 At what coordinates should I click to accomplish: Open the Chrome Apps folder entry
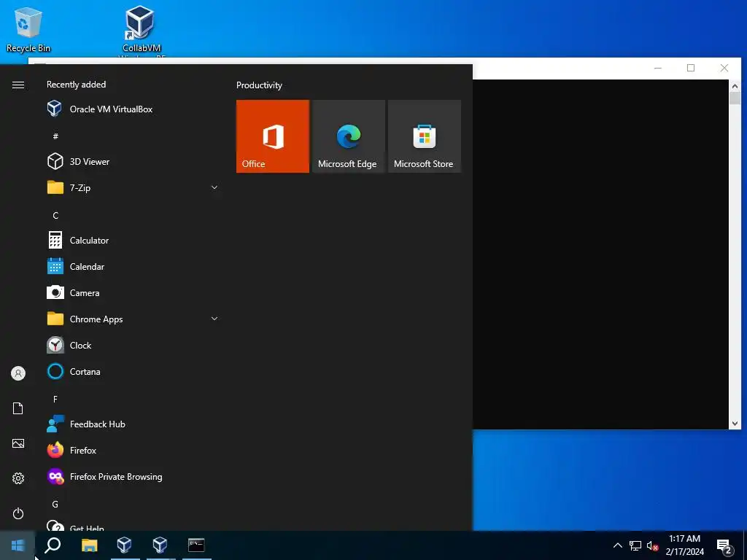(x=133, y=319)
